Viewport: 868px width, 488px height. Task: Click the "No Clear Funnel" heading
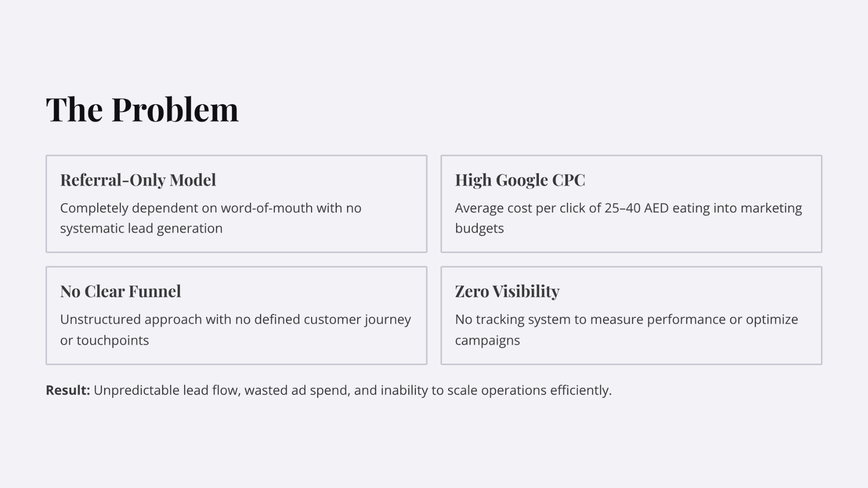pyautogui.click(x=120, y=291)
